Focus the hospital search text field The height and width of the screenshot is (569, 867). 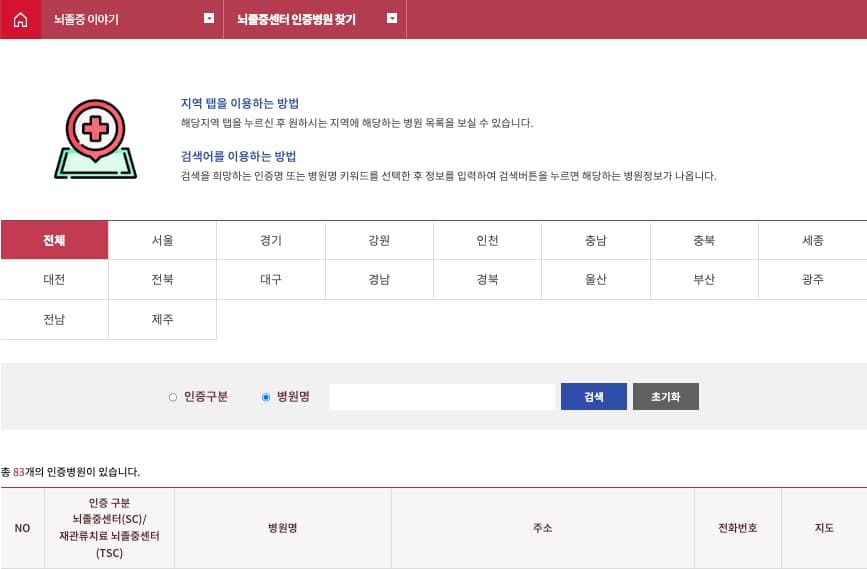click(442, 397)
